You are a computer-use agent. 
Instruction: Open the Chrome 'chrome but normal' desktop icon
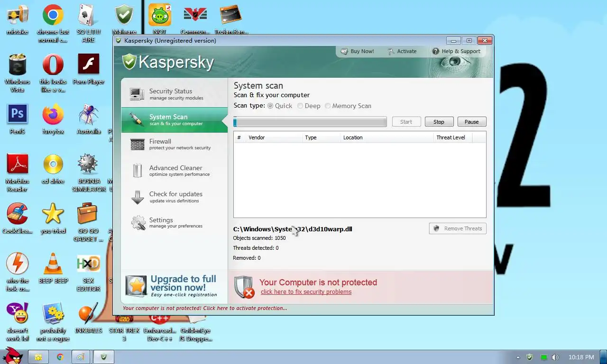[x=53, y=24]
